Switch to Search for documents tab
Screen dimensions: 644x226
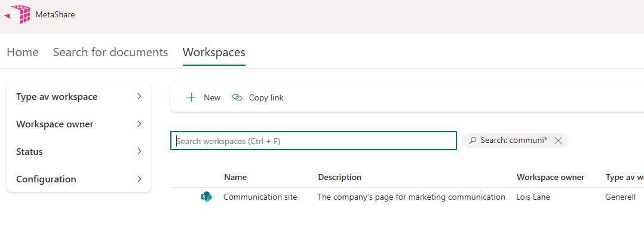(111, 52)
